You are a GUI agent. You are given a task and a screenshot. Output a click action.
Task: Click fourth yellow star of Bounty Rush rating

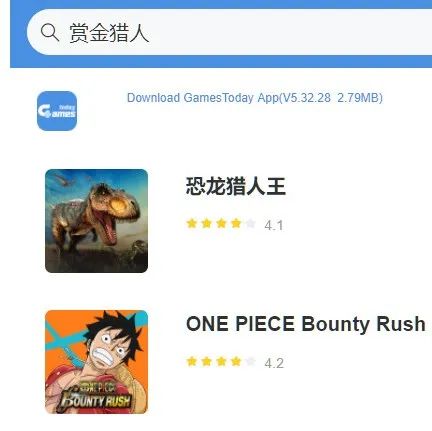(236, 361)
